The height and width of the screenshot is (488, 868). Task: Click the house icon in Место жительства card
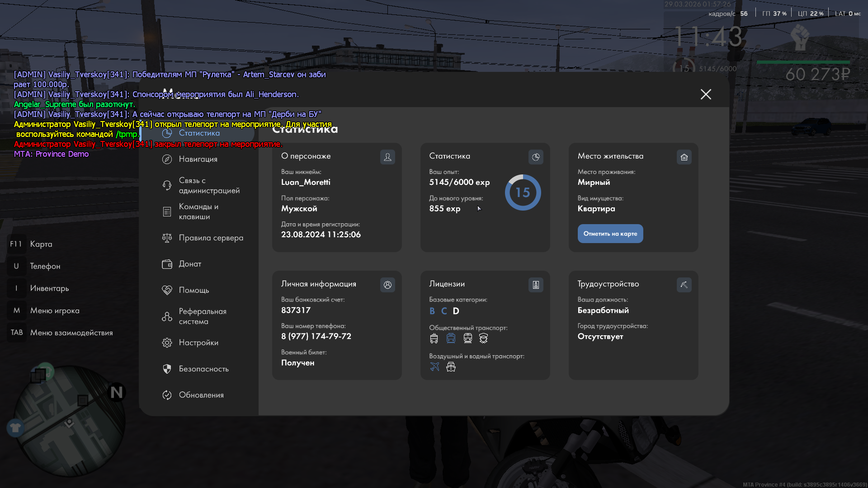tap(684, 157)
